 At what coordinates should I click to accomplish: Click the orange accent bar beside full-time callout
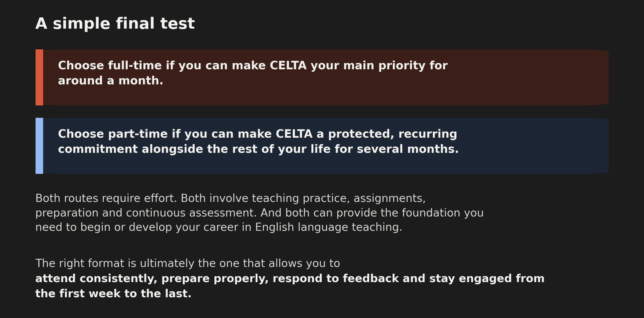39,77
